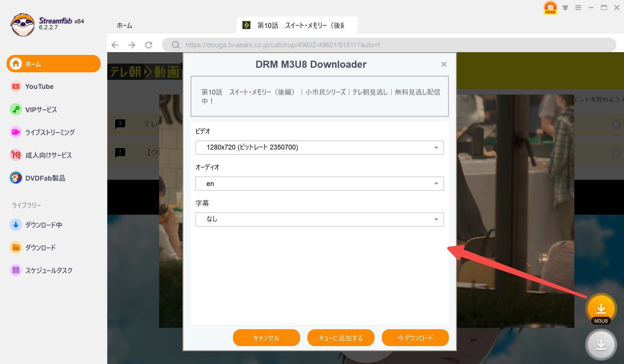Click the first notice alert icon
Viewport: 624px width, 364px height.
click(x=120, y=124)
